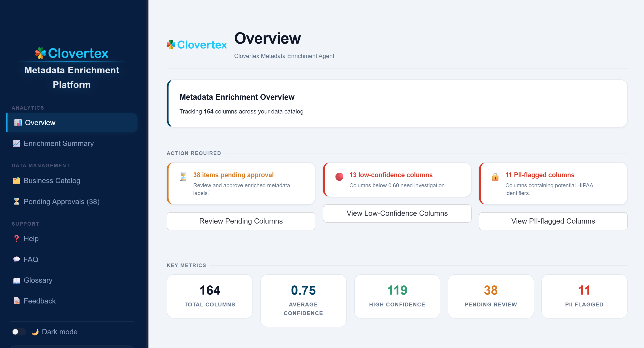Click the Glossary open book icon
Viewport: 644px width, 348px height.
(x=16, y=280)
